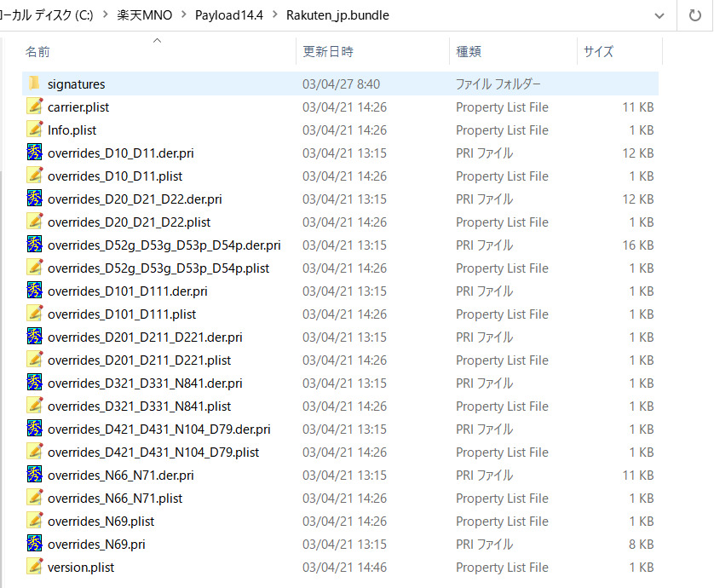
Task: Select overrides_D10_D11.der.pri file icon
Action: coord(34,153)
